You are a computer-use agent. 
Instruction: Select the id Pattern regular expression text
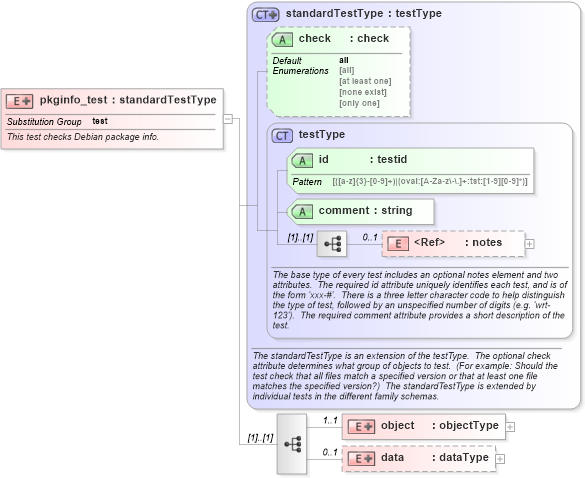(430, 181)
